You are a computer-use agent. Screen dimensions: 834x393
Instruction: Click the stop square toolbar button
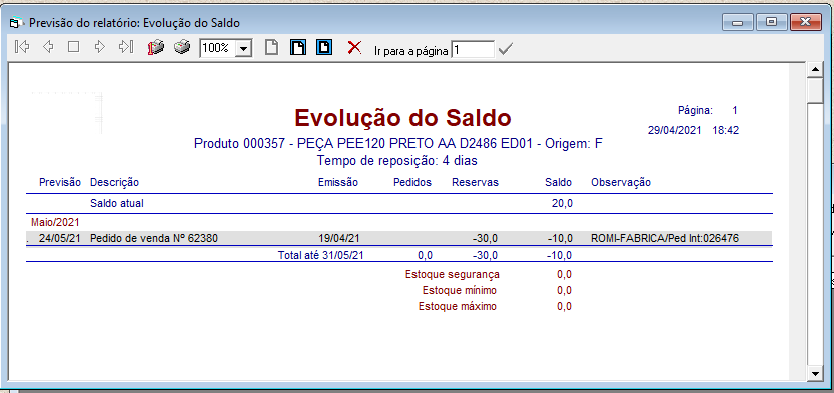tap(73, 47)
